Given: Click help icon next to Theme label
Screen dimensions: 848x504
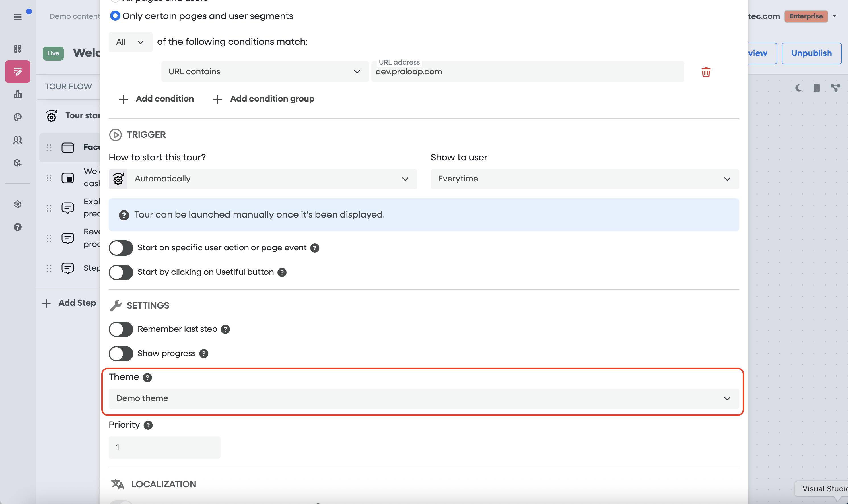Looking at the screenshot, I should click(147, 377).
